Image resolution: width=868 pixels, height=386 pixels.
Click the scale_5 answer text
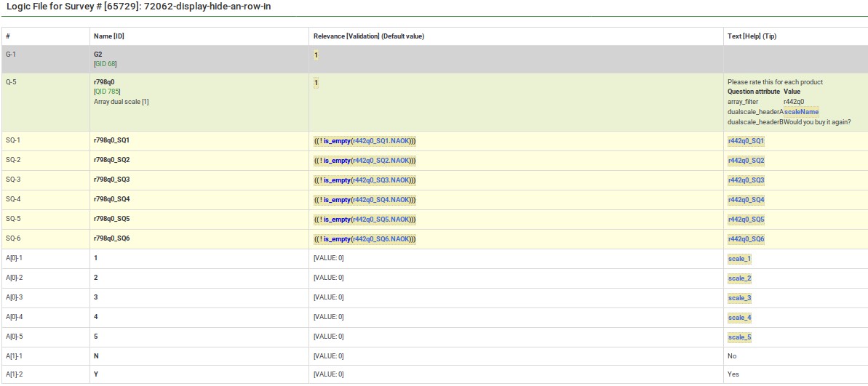click(x=739, y=337)
